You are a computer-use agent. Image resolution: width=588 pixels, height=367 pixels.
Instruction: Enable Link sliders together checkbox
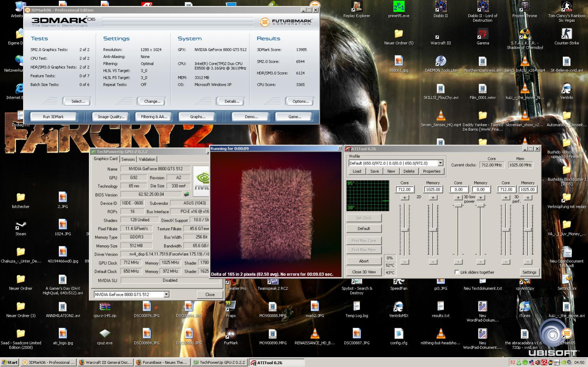(457, 272)
